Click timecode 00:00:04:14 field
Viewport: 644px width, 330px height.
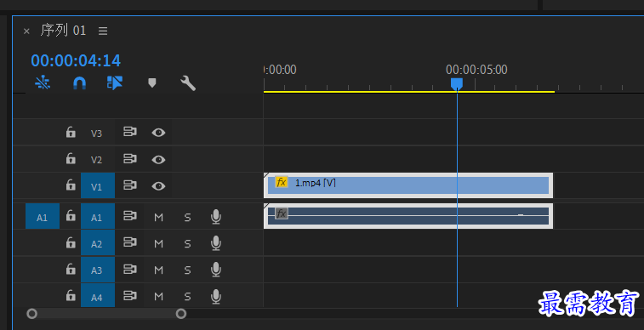click(x=76, y=60)
